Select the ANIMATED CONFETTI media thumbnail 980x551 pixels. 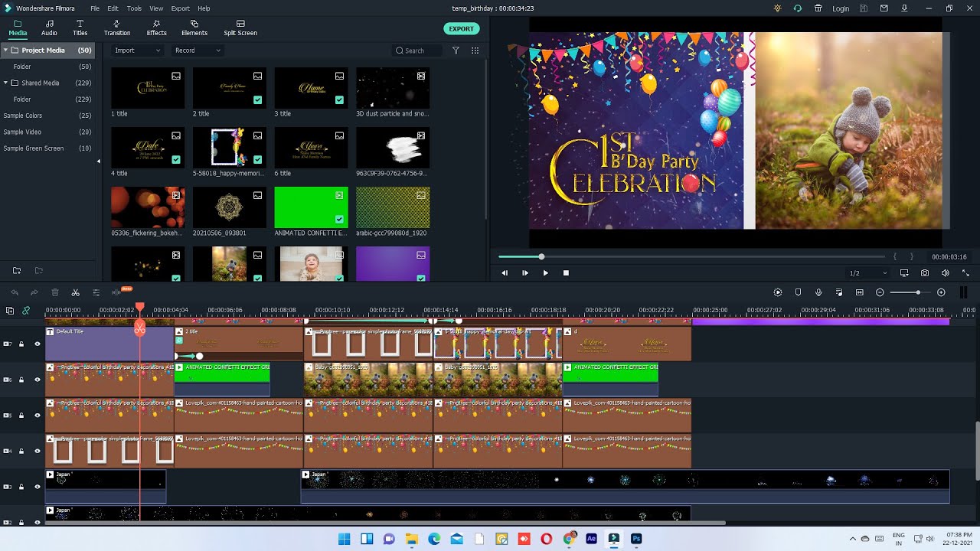(311, 207)
